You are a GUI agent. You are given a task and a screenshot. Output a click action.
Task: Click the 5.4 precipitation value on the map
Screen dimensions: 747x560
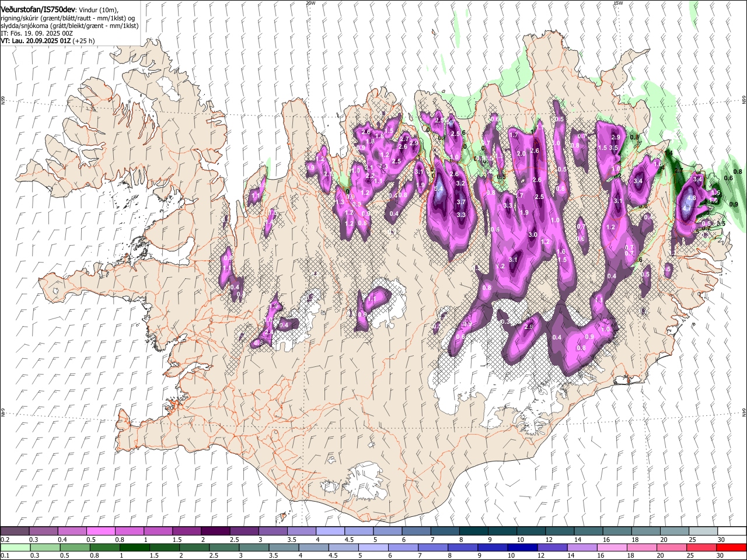(439, 189)
